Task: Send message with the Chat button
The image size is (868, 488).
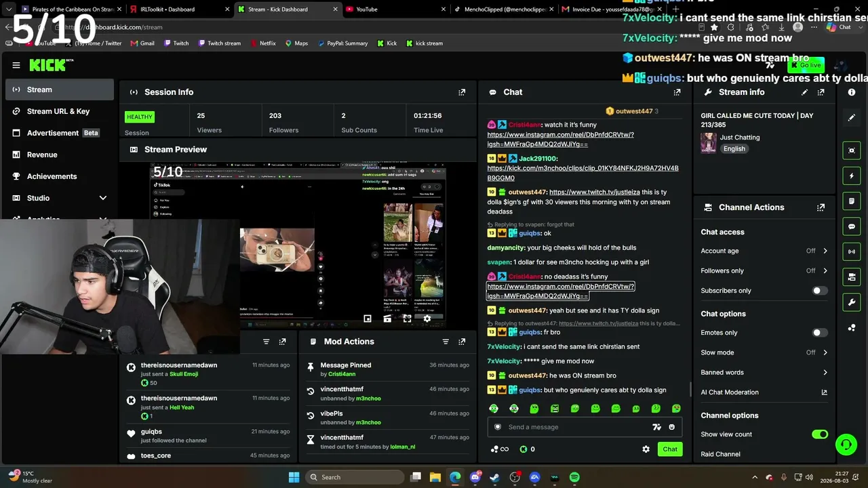Action: click(670, 449)
